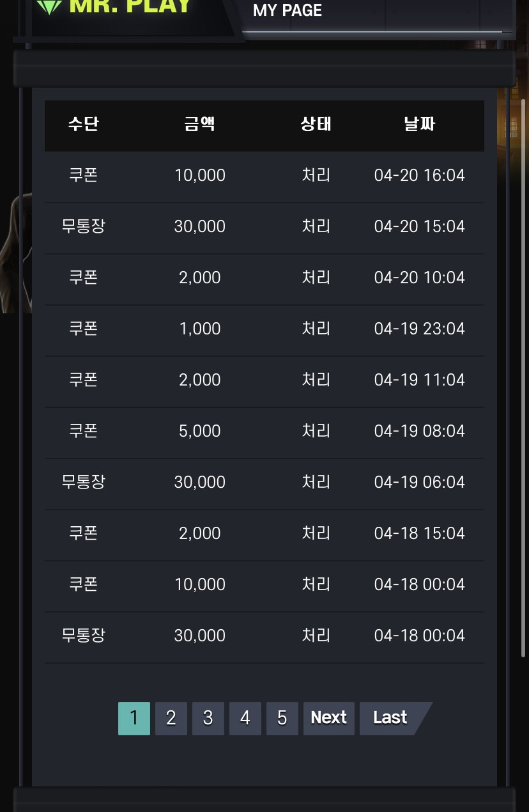Go to page 2 of results
This screenshot has width=529, height=812.
(171, 718)
